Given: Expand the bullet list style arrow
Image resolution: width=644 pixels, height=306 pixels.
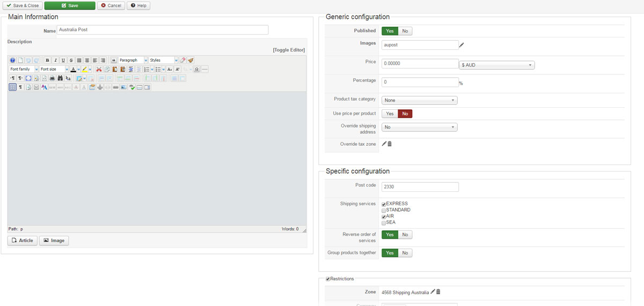Looking at the screenshot, I should 164,69.
